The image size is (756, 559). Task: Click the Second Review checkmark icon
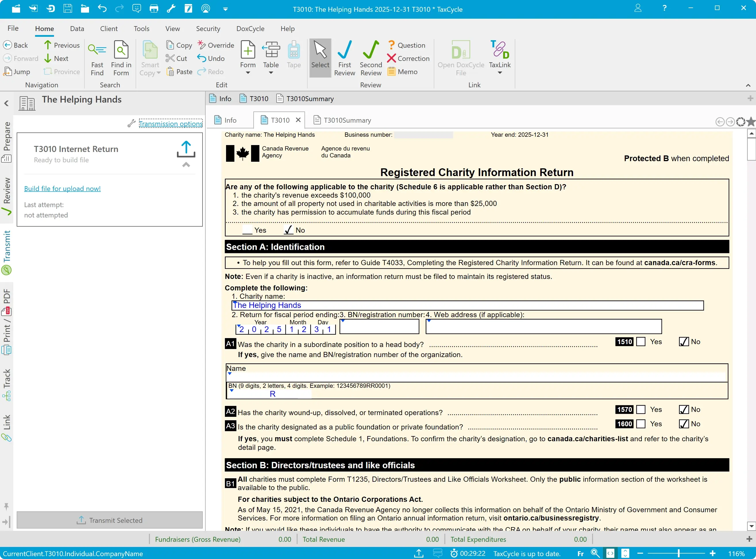[371, 50]
